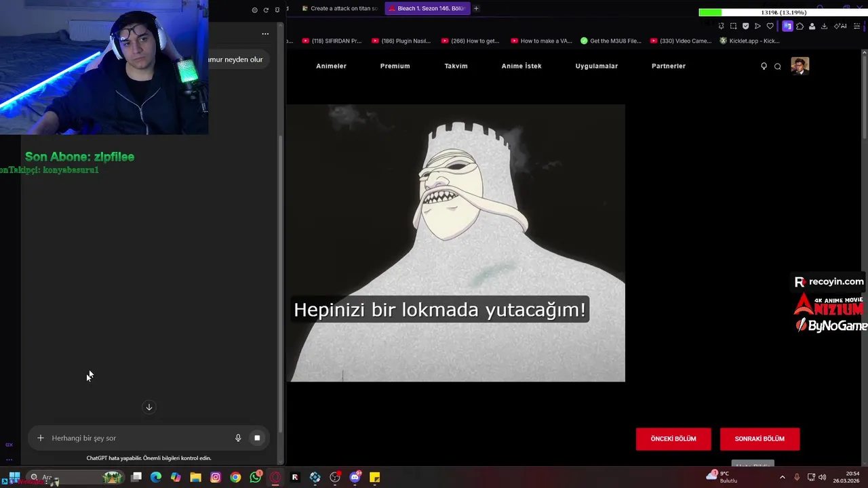Open File Explorer from taskbar
Screen dimensions: 868x488
[195, 477]
